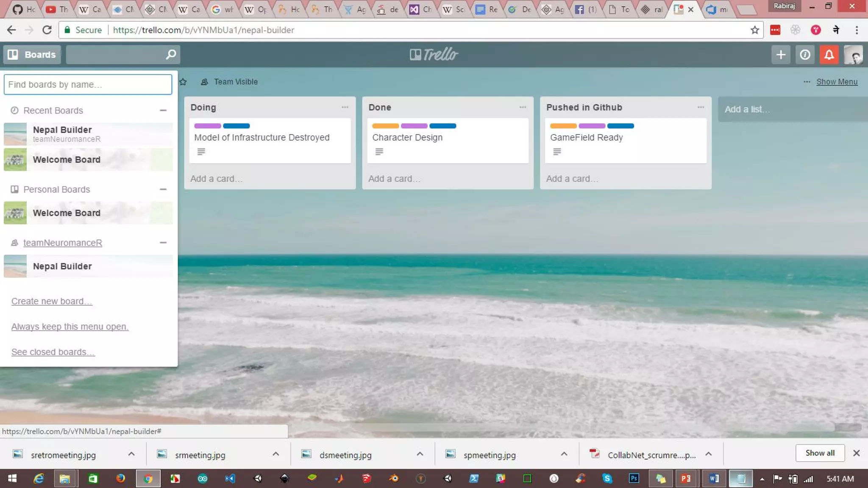The width and height of the screenshot is (868, 488).
Task: Collapse the Recent Boards section
Action: click(163, 111)
